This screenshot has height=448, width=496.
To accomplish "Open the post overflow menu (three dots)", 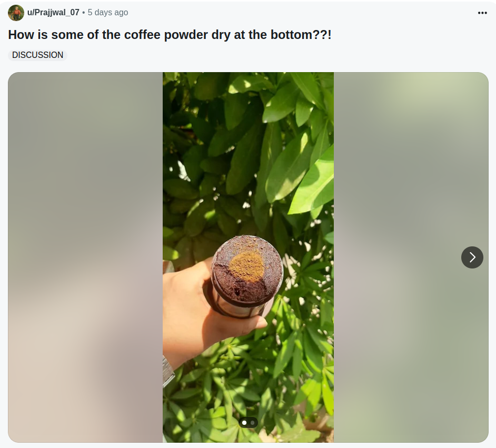I will tap(482, 13).
